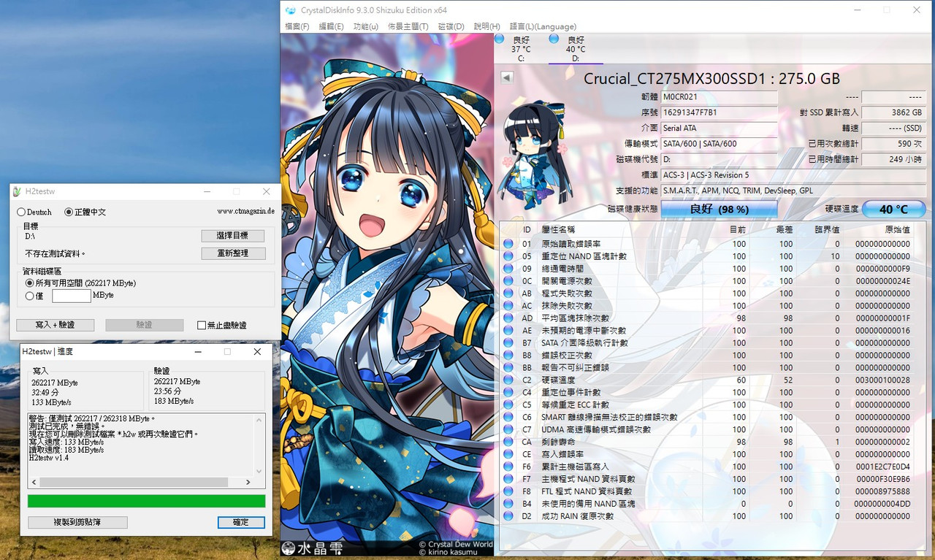Image resolution: width=935 pixels, height=560 pixels.
Task: Click the 複製到剪貼簿 button
Action: pyautogui.click(x=77, y=523)
